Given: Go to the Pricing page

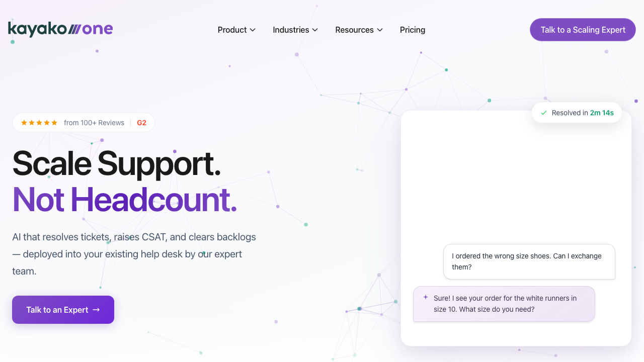Looking at the screenshot, I should (x=413, y=30).
